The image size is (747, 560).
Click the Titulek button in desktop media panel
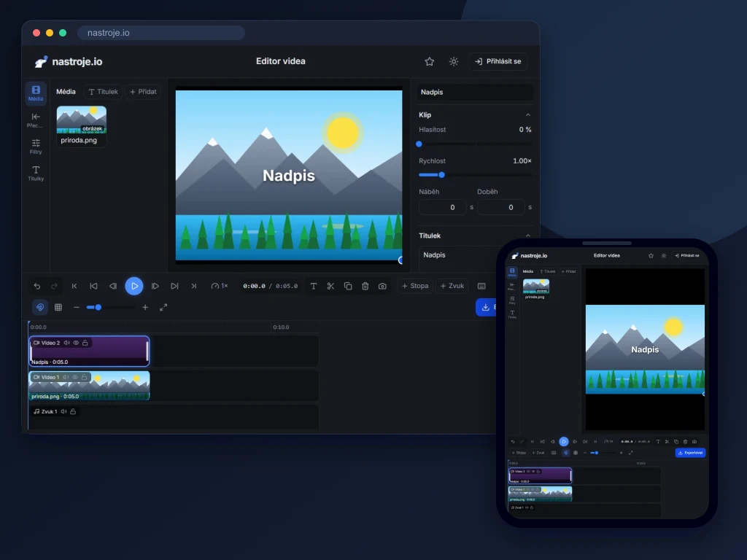tap(104, 91)
